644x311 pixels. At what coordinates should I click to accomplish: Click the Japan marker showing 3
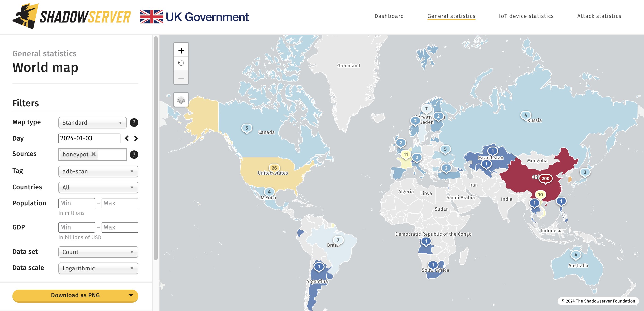click(x=585, y=172)
